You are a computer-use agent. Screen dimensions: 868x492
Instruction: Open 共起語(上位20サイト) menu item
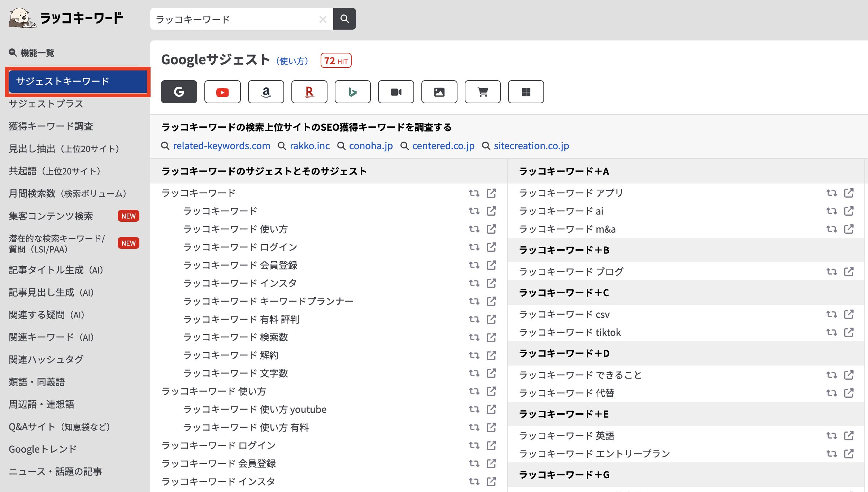[55, 171]
